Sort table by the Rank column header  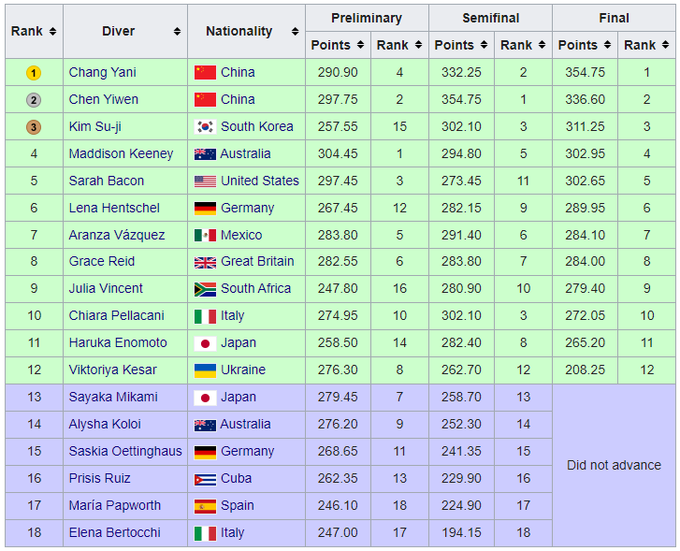[34, 31]
